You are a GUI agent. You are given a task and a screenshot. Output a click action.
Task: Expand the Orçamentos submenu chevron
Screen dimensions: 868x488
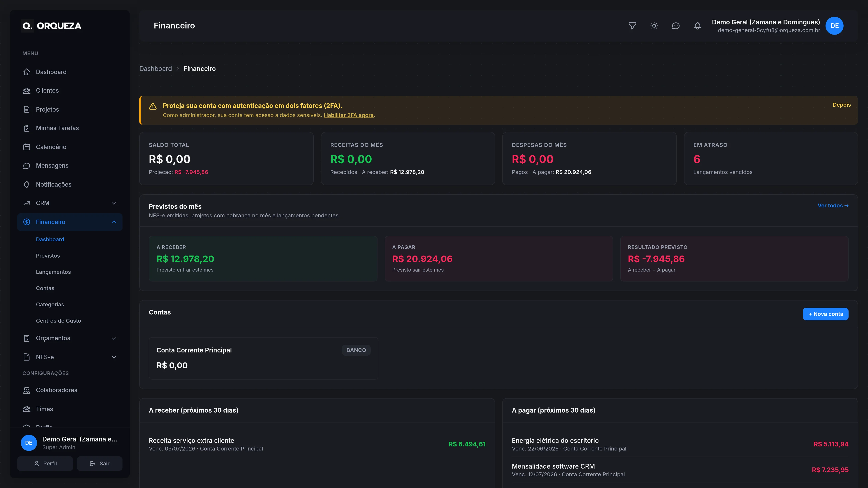point(114,338)
